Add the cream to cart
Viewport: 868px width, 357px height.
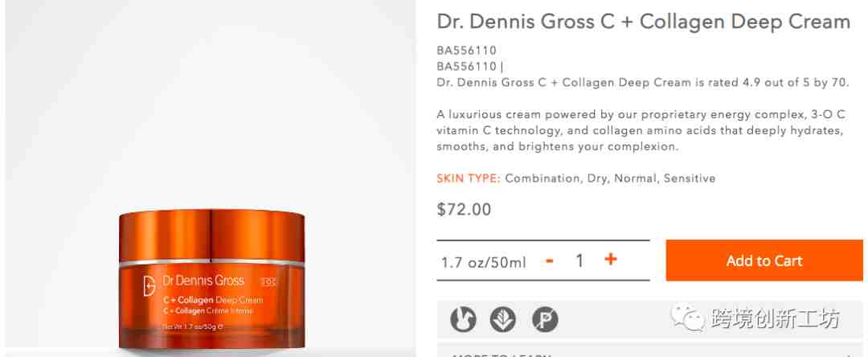(764, 261)
